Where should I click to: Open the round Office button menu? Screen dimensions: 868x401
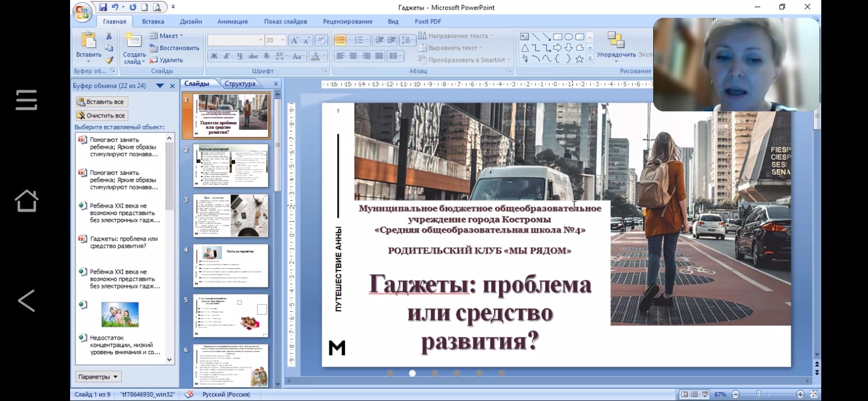coord(82,11)
